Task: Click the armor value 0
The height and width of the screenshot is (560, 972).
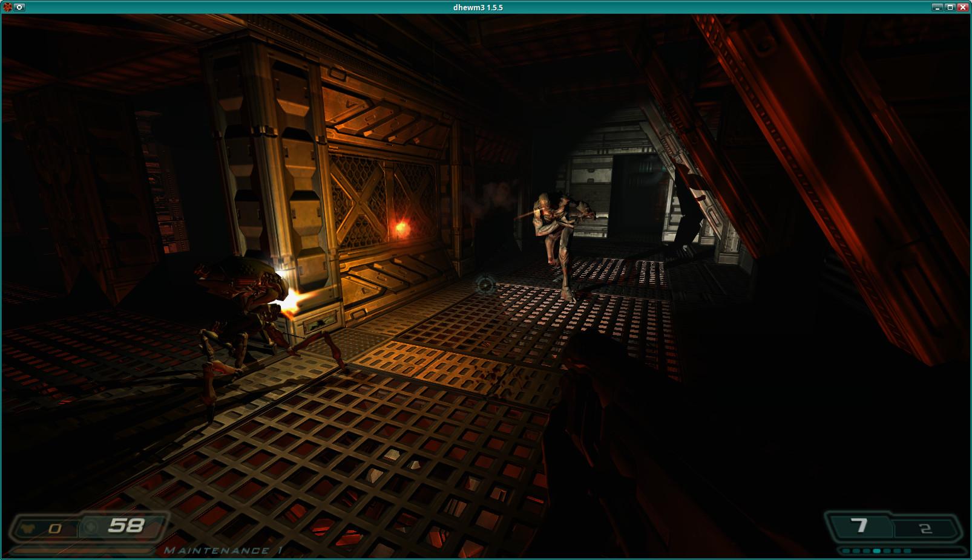Action: pyautogui.click(x=55, y=529)
